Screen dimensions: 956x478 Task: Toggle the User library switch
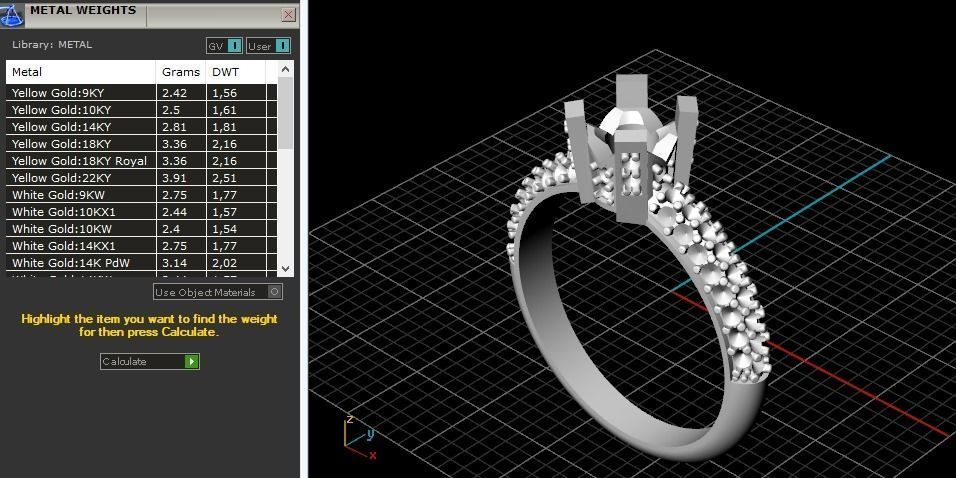pos(268,46)
